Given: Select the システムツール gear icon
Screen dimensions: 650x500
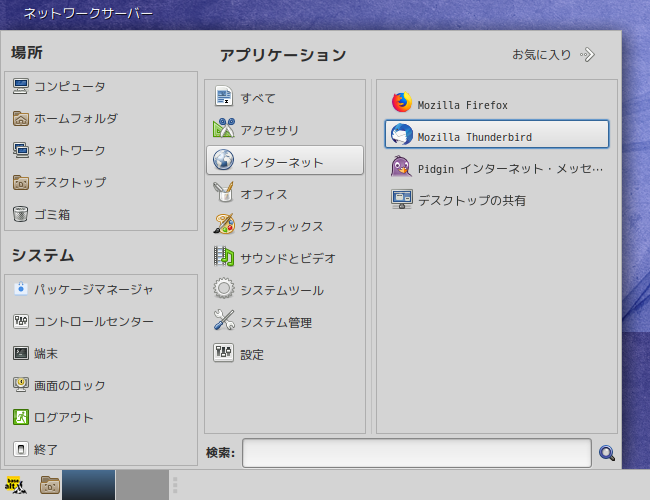Looking at the screenshot, I should [224, 288].
